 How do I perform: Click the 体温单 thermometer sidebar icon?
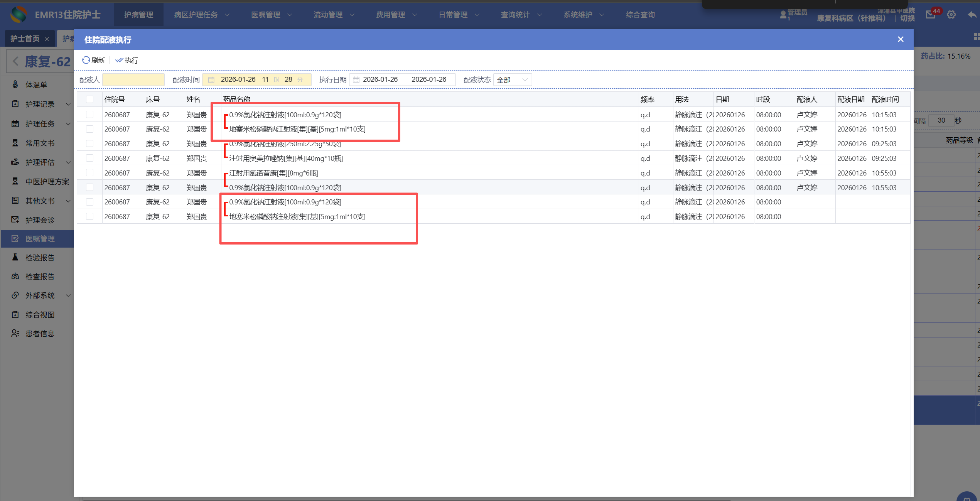[x=15, y=84]
